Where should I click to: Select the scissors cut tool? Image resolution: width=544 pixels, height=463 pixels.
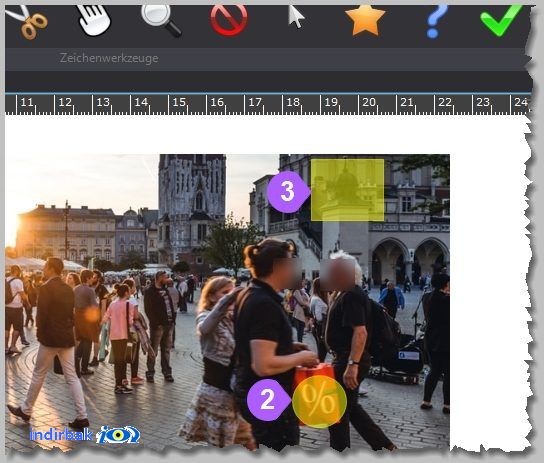26,22
